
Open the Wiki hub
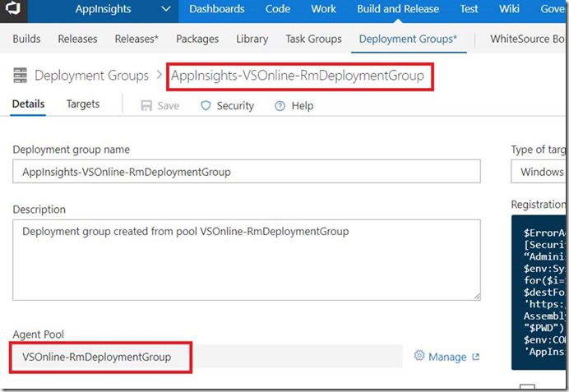(x=509, y=9)
